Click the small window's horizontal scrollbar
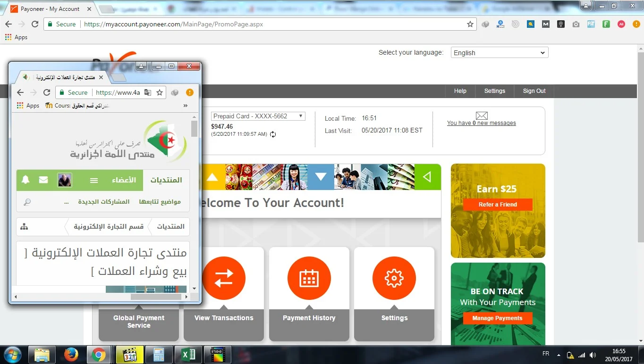The height and width of the screenshot is (364, 644). pyautogui.click(x=156, y=297)
